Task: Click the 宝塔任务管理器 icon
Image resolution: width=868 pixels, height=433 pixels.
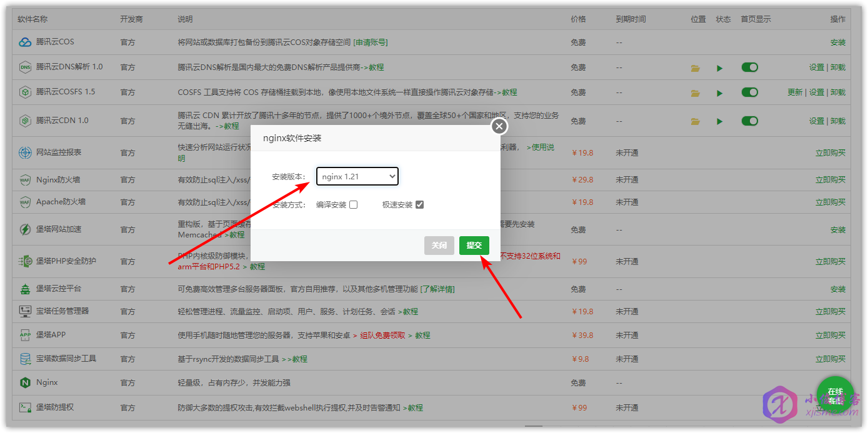Action: pos(25,311)
